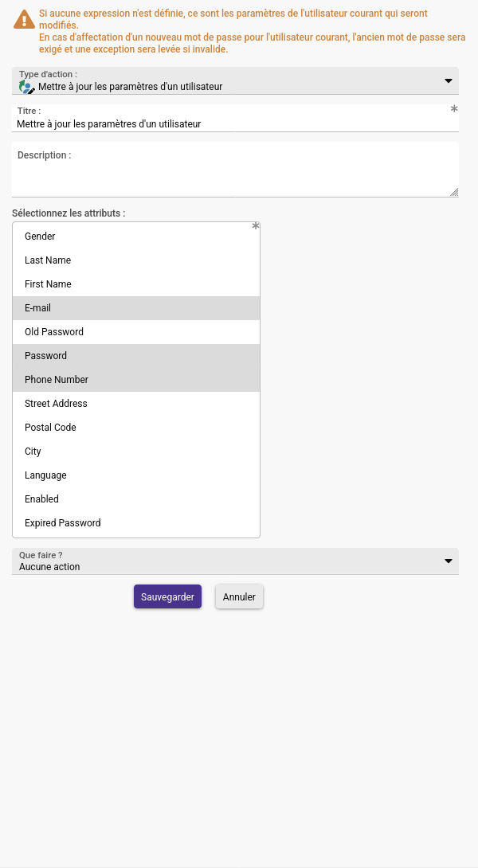Select the Gender attribute
The width and height of the screenshot is (478, 868).
pyautogui.click(x=135, y=237)
